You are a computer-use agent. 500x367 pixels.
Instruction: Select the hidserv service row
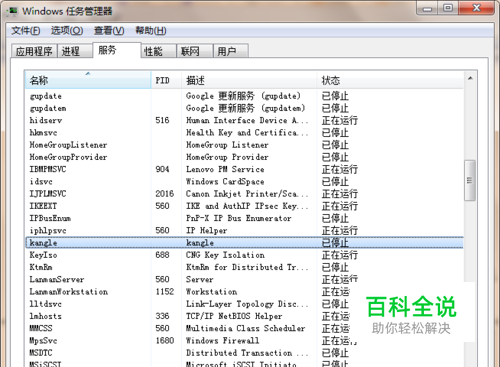click(x=244, y=120)
